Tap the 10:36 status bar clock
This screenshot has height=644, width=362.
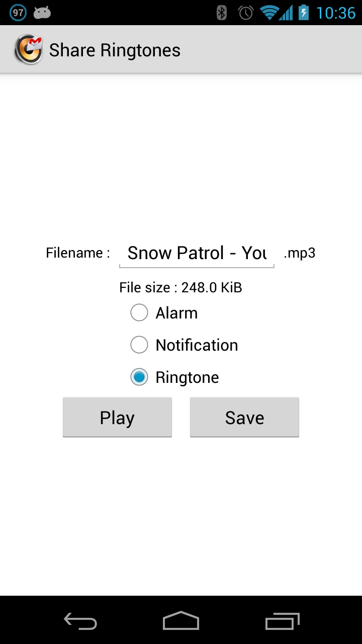tap(336, 13)
